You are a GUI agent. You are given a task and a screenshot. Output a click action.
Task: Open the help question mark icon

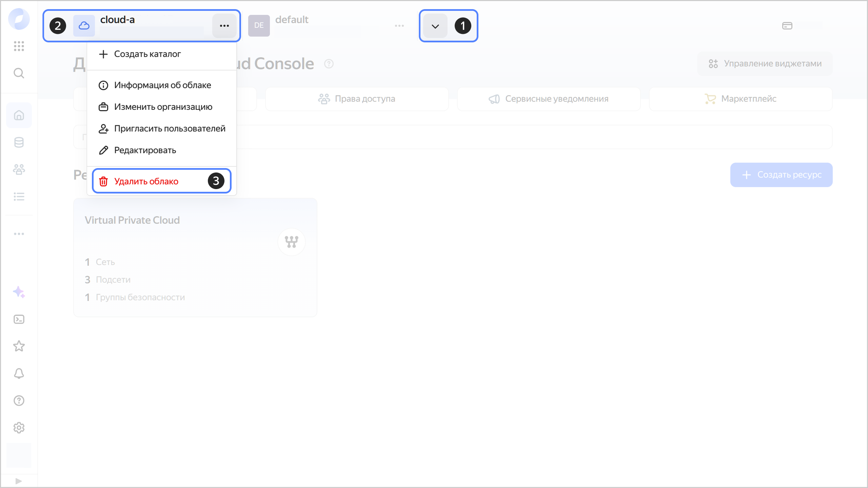tap(19, 401)
